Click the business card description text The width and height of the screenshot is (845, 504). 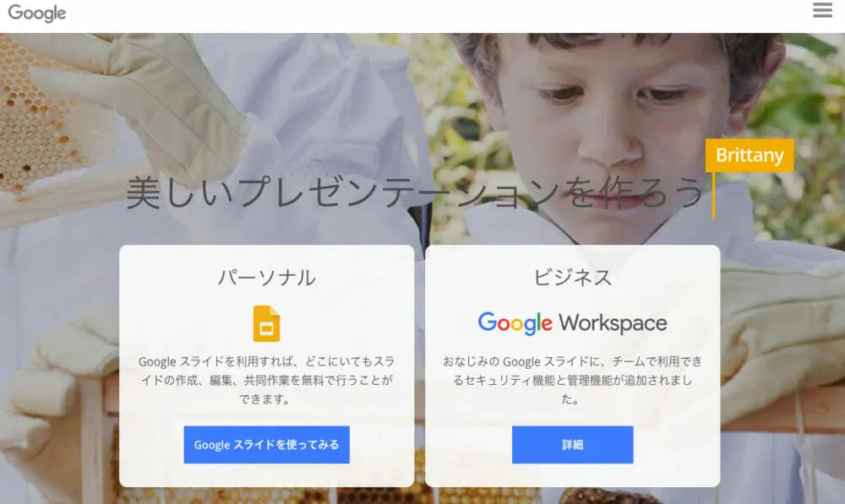(572, 380)
